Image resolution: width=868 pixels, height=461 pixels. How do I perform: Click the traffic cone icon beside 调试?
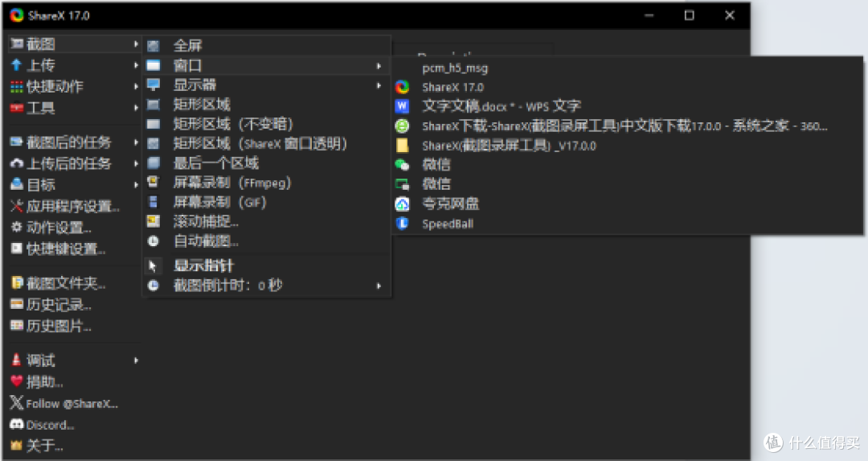[x=17, y=360]
